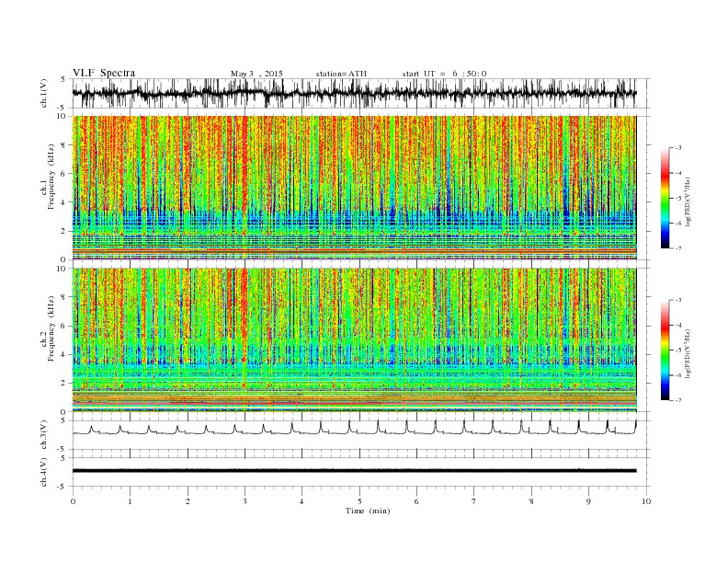728x563 pixels.
Task: Click the "-7" tick on upper colorbar
Action: [x=677, y=248]
